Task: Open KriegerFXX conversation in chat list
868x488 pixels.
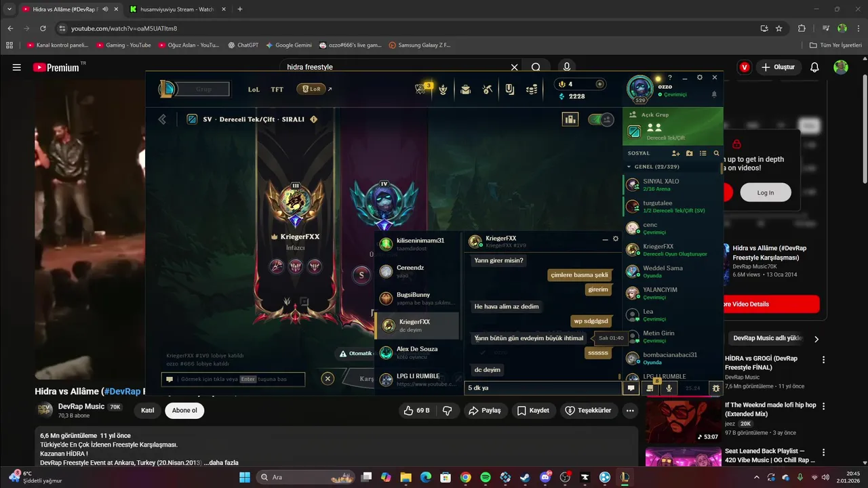Action: (417, 325)
